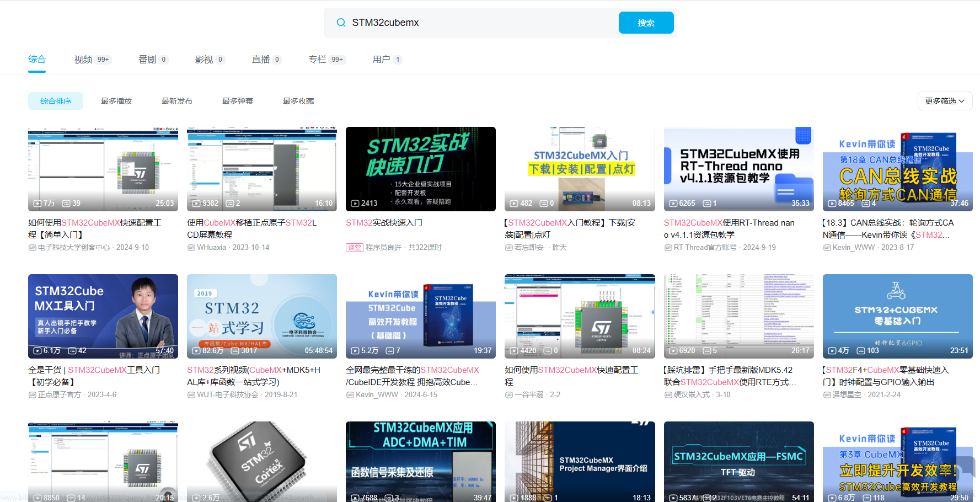Click the play-count icon beside 9382
The width and height of the screenshot is (980, 502).
pyautogui.click(x=196, y=204)
